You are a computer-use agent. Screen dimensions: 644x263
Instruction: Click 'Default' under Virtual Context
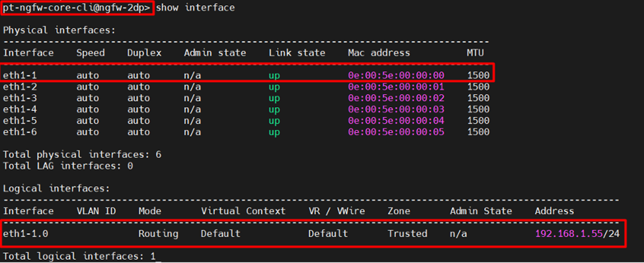coord(221,234)
